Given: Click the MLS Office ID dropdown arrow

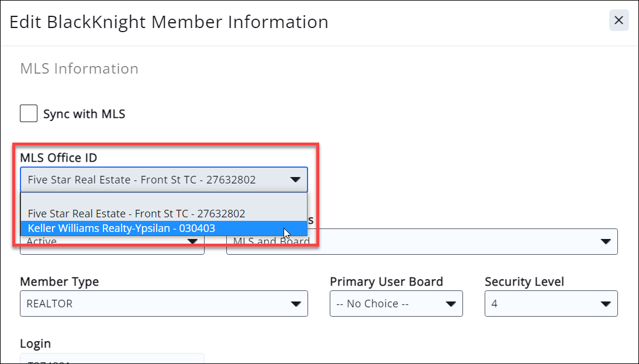Looking at the screenshot, I should [295, 180].
